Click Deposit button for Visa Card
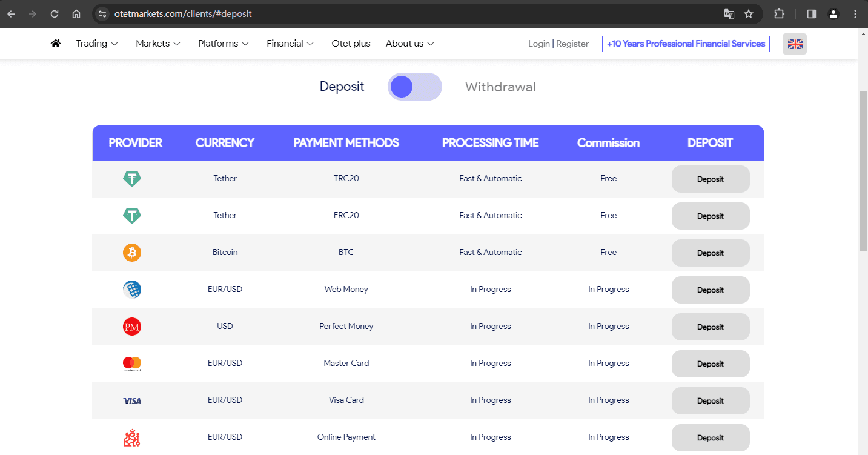The height and width of the screenshot is (455, 868). (711, 401)
